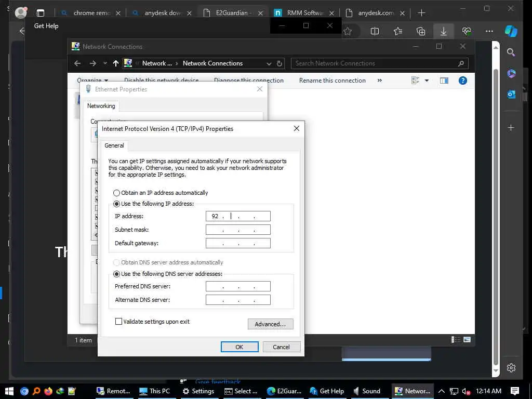This screenshot has height=399, width=532.
Task: Select the General tab
Action: [114, 145]
